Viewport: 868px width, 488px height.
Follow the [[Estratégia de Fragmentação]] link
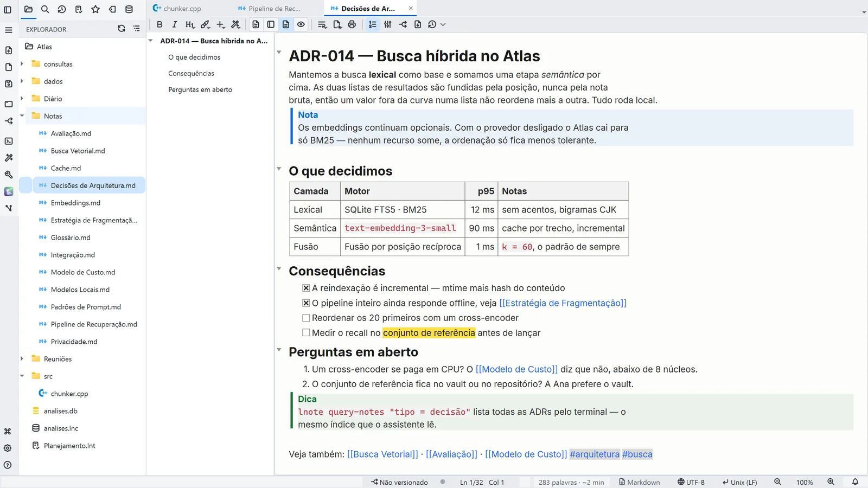click(563, 303)
